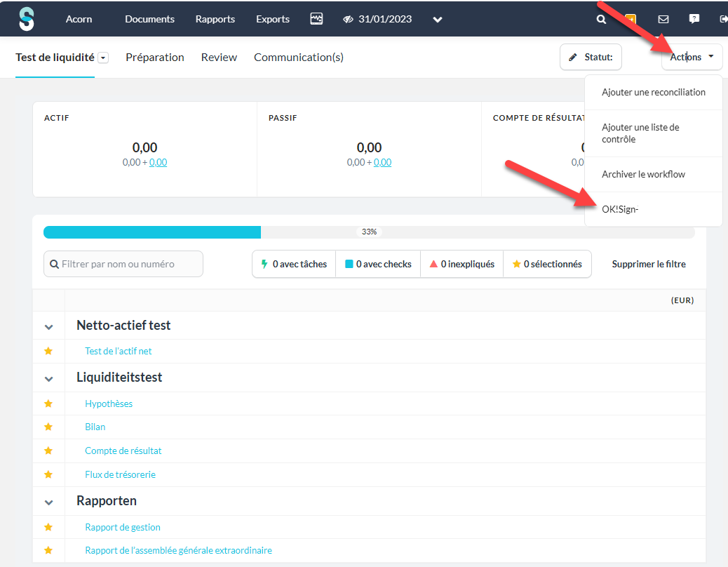
Task: Open the Rapport de gestion link
Action: pos(123,527)
